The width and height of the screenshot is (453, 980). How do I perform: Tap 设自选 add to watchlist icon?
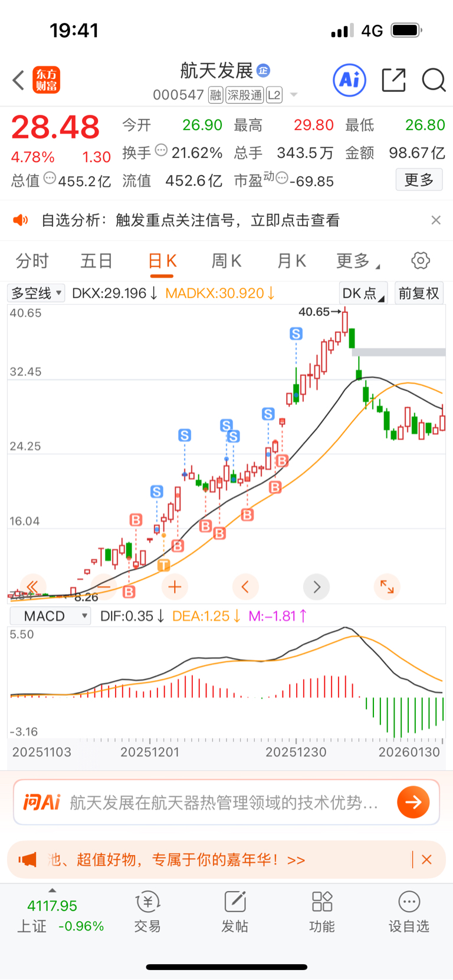point(409,912)
